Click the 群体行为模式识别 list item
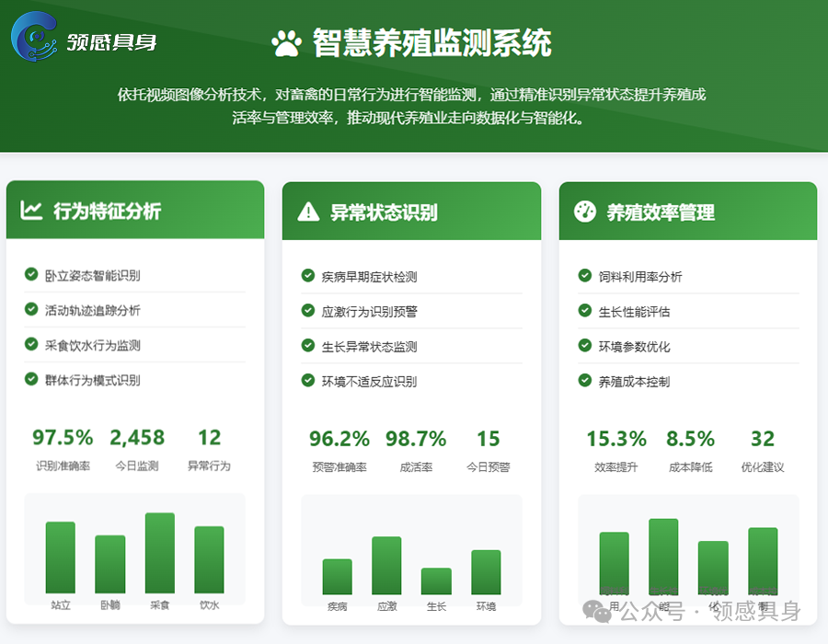This screenshot has height=644, width=828. click(135, 380)
